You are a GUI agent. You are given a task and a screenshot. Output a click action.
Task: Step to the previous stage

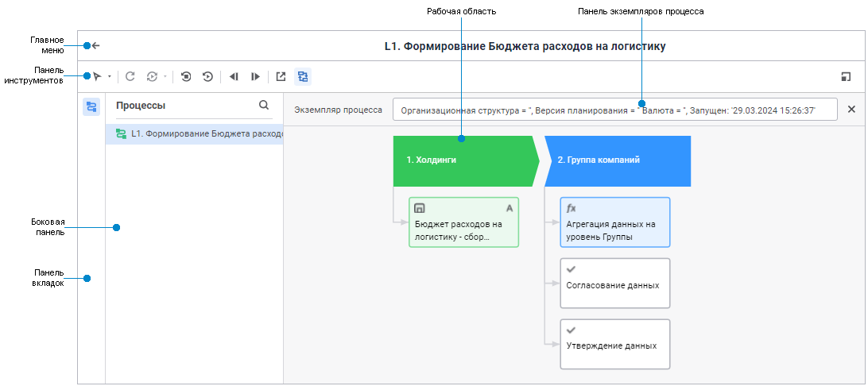234,77
